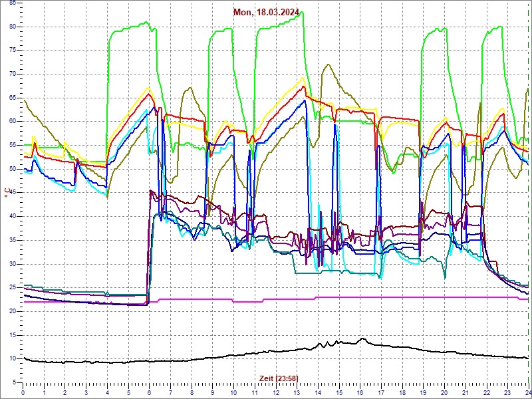The height and width of the screenshot is (399, 532).
Task: Click the hour 18 label on the time axis
Action: [402, 393]
